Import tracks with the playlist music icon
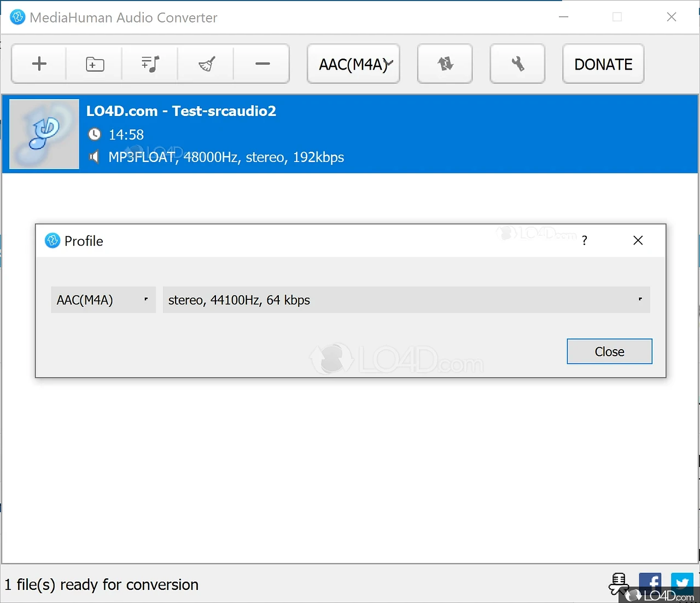This screenshot has height=603, width=700. pos(150,64)
